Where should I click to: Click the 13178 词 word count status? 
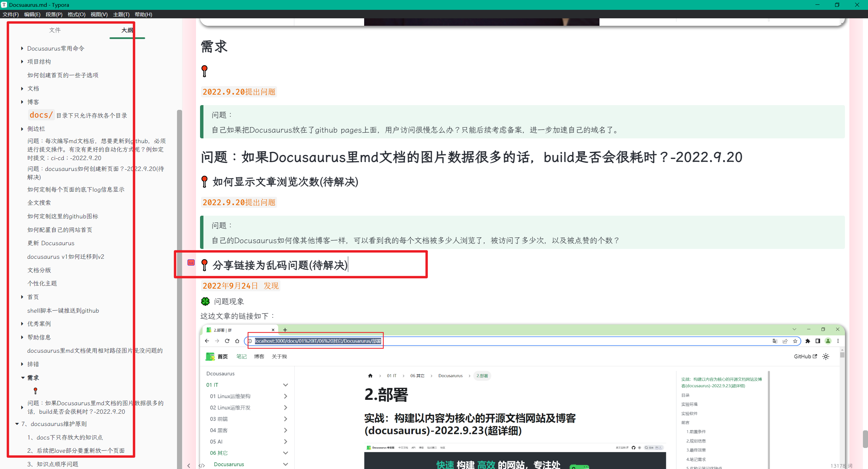tap(842, 466)
